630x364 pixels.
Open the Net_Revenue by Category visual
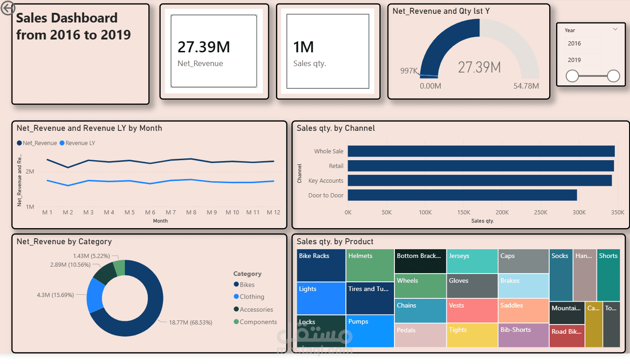pyautogui.click(x=64, y=241)
